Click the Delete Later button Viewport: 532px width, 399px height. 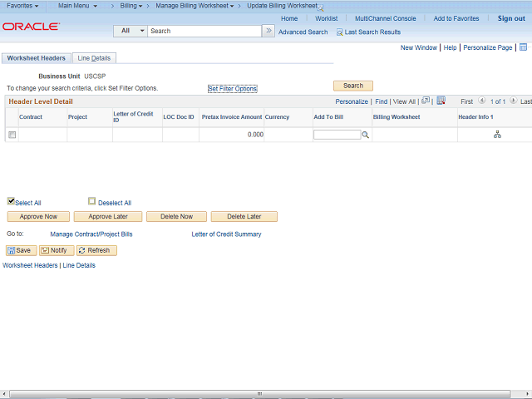(x=244, y=216)
